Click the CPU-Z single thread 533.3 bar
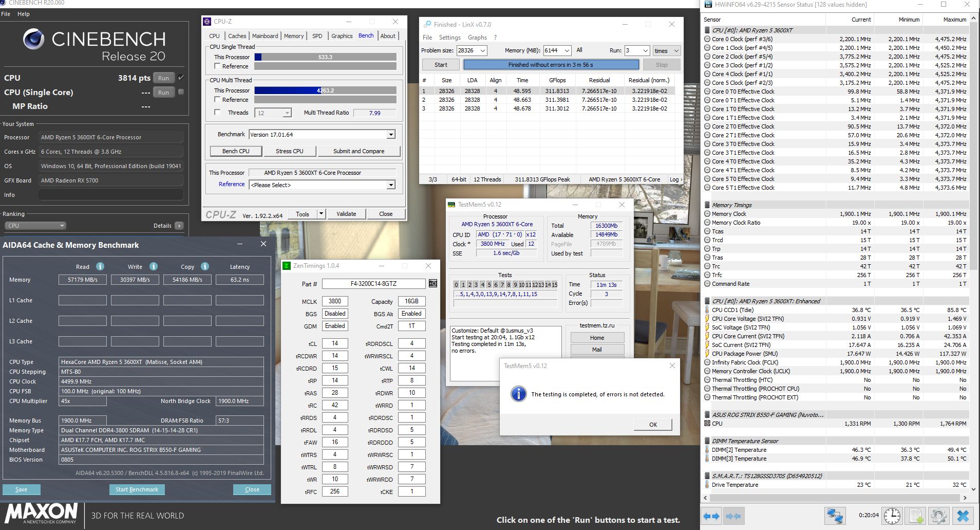The width and height of the screenshot is (980, 530). 325,57
